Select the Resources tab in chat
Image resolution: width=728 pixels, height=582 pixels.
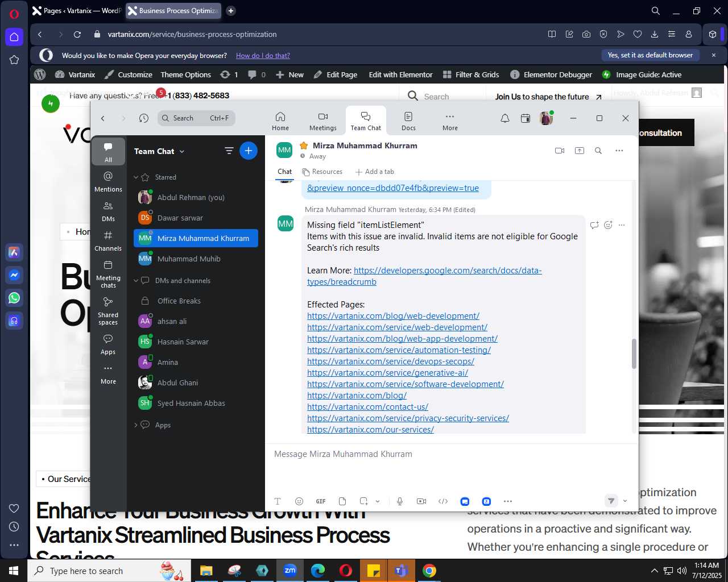pyautogui.click(x=322, y=172)
